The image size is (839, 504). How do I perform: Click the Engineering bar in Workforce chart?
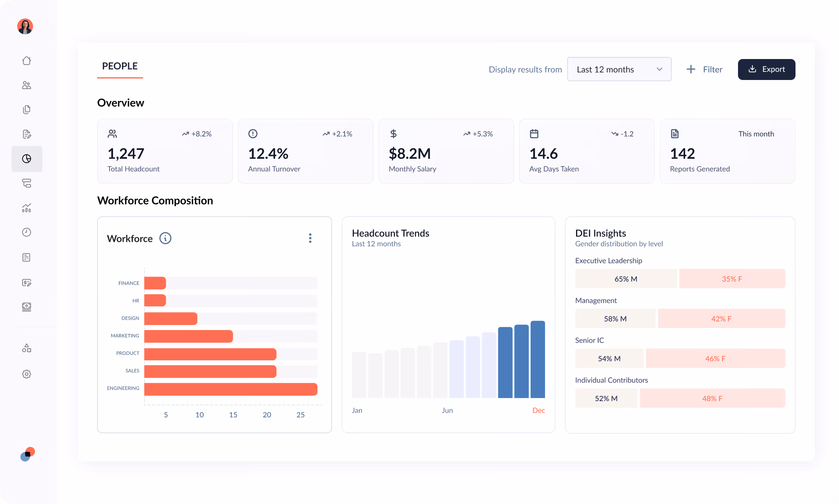point(231,389)
